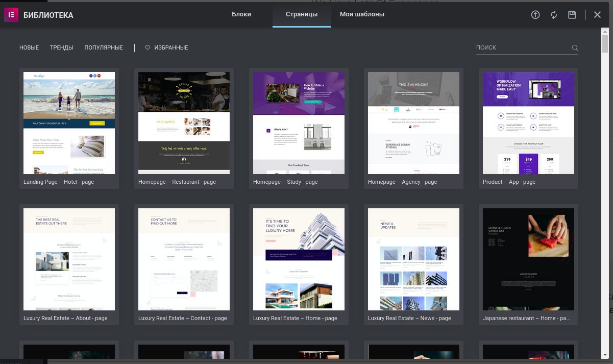
Task: Click 'Luxury Real Estate – News - page' label
Action: 409,318
